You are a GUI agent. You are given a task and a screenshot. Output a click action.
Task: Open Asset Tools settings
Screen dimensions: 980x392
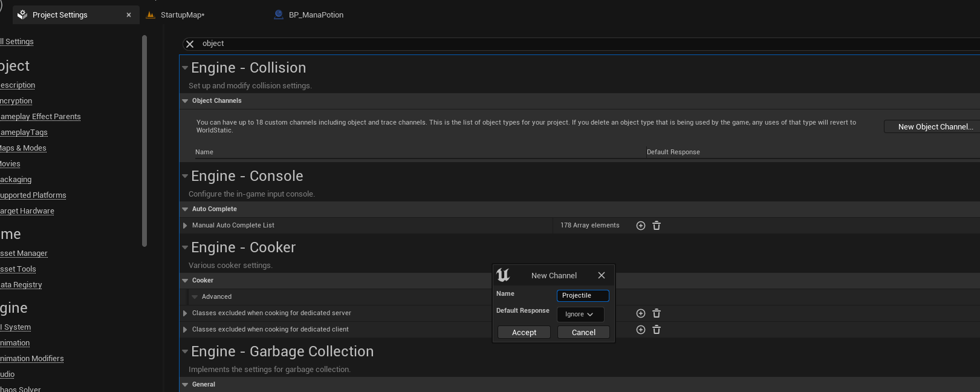click(18, 269)
